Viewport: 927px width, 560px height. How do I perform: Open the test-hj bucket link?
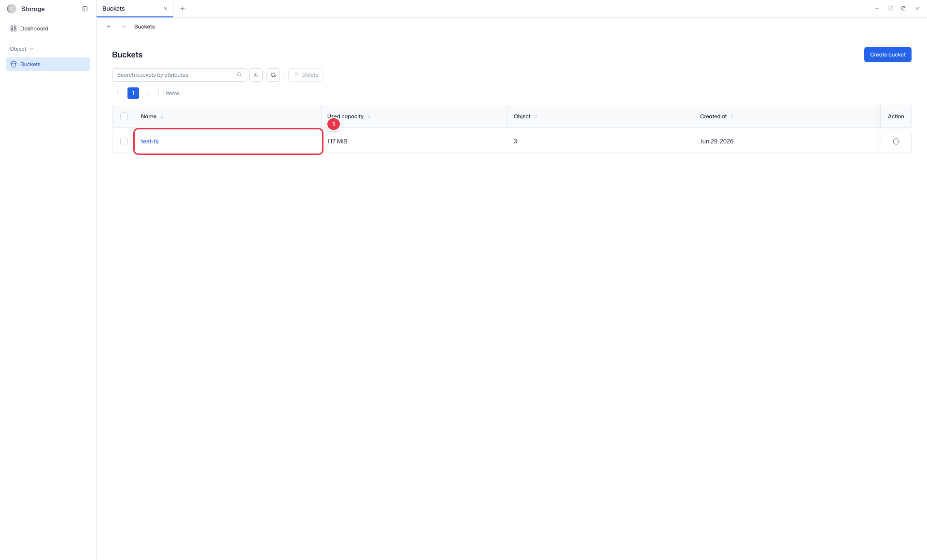pos(150,141)
